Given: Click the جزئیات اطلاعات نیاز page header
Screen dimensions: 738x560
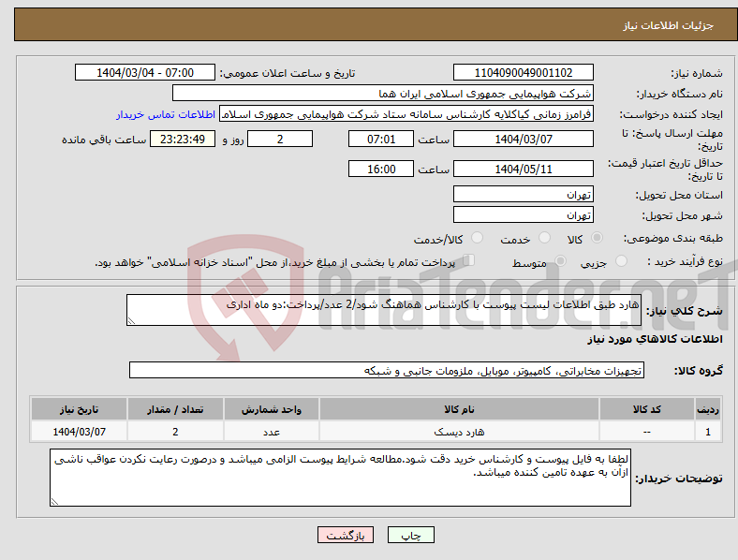Looking at the screenshot, I should pyautogui.click(x=669, y=25).
